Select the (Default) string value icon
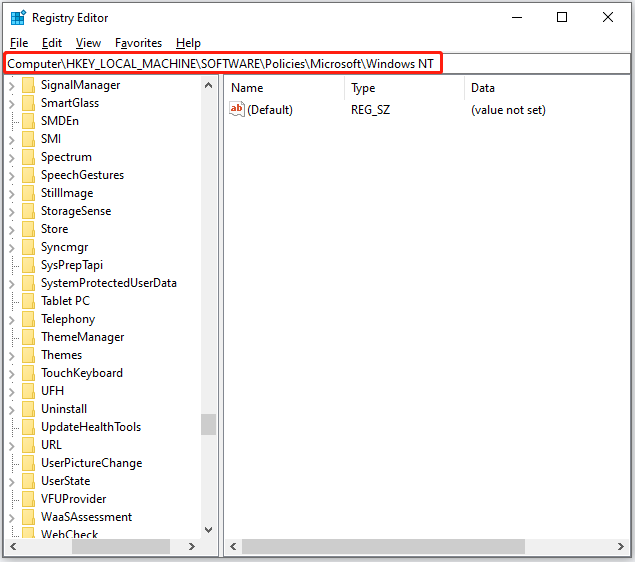The height and width of the screenshot is (562, 635). click(237, 109)
